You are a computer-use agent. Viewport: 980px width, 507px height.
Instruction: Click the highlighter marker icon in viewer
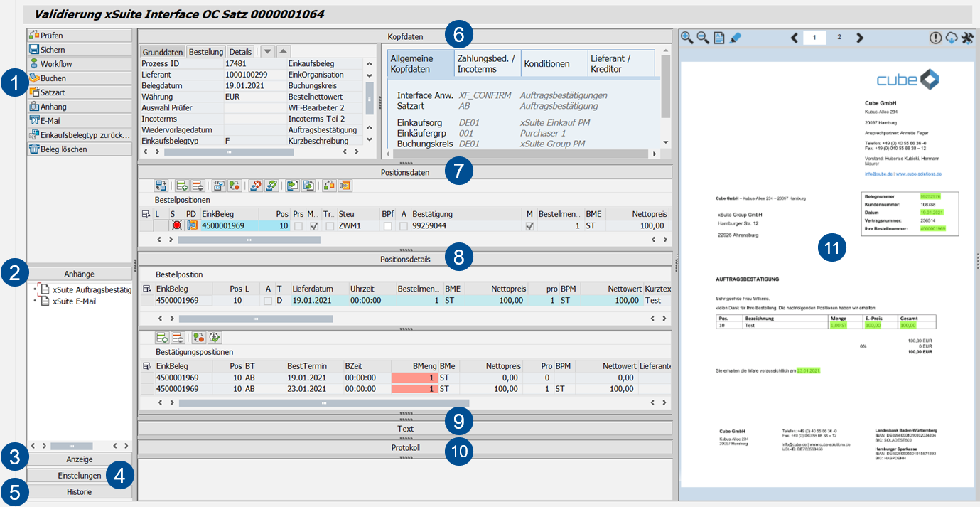[736, 38]
